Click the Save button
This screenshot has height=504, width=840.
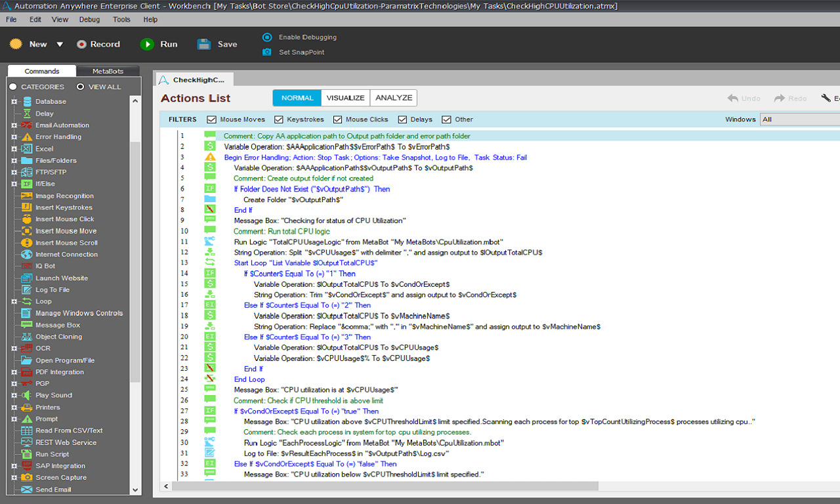point(217,45)
